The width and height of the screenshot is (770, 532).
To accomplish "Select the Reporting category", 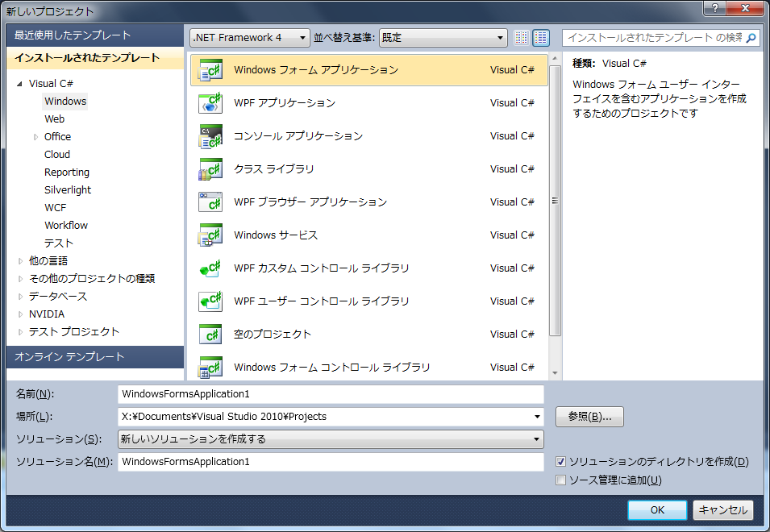I will (67, 172).
